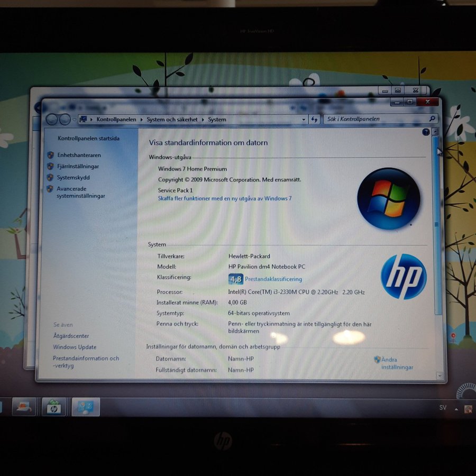Screen dimensions: 476x476
Task: Go to Kontrollpanelen startsida
Action: point(88,139)
